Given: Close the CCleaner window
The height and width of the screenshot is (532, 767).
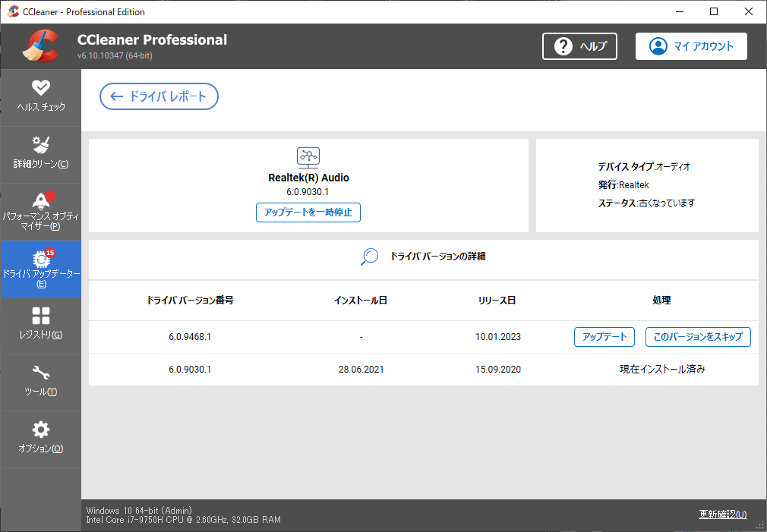Looking at the screenshot, I should (x=749, y=11).
